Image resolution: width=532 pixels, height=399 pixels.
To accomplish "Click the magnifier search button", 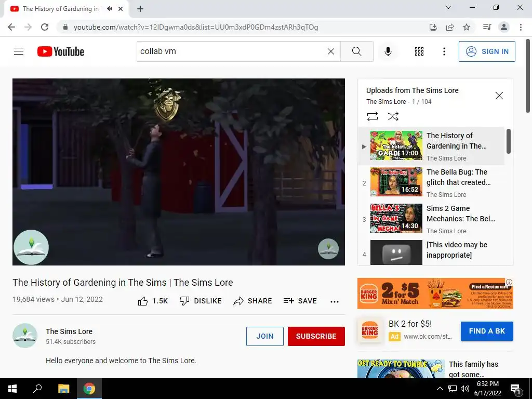I will point(356,51).
